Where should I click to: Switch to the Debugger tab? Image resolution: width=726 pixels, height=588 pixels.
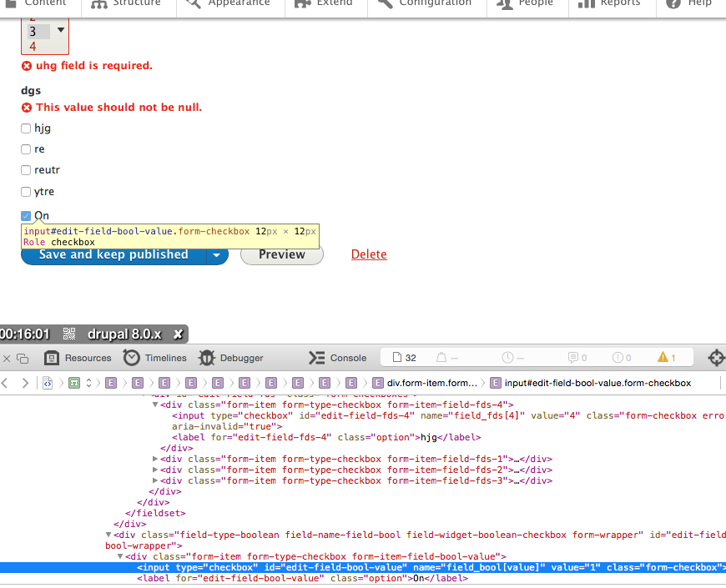click(231, 357)
